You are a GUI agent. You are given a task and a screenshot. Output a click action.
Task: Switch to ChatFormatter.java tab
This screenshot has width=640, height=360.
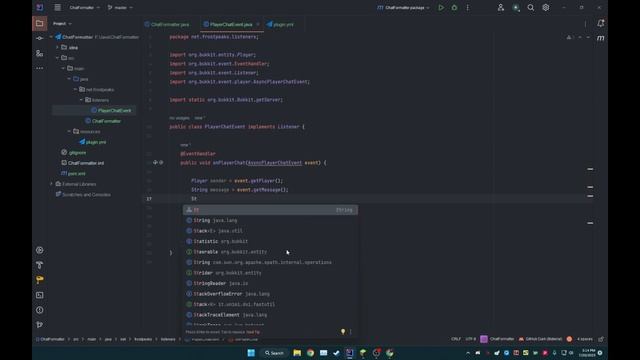(x=167, y=24)
